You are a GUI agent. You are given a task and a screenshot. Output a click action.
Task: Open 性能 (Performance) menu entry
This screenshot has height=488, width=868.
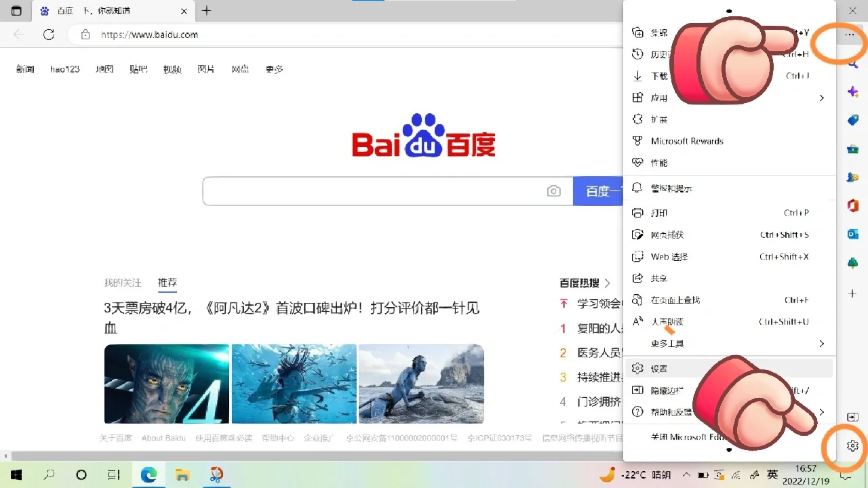point(729,163)
